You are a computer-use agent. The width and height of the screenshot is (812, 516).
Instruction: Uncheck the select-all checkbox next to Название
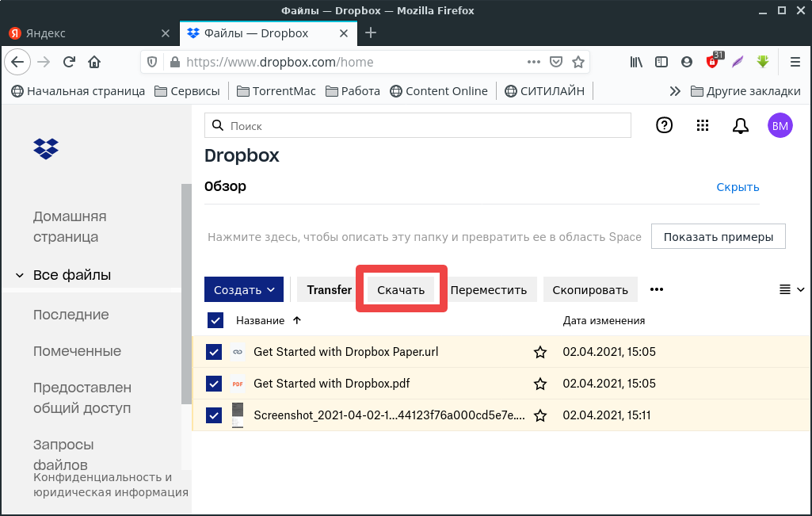pos(215,320)
